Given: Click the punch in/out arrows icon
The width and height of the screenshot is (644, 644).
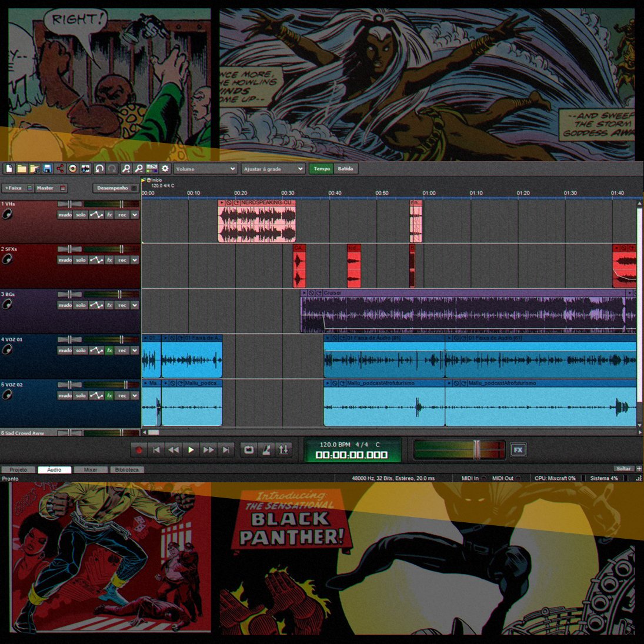Looking at the screenshot, I should 283,450.
